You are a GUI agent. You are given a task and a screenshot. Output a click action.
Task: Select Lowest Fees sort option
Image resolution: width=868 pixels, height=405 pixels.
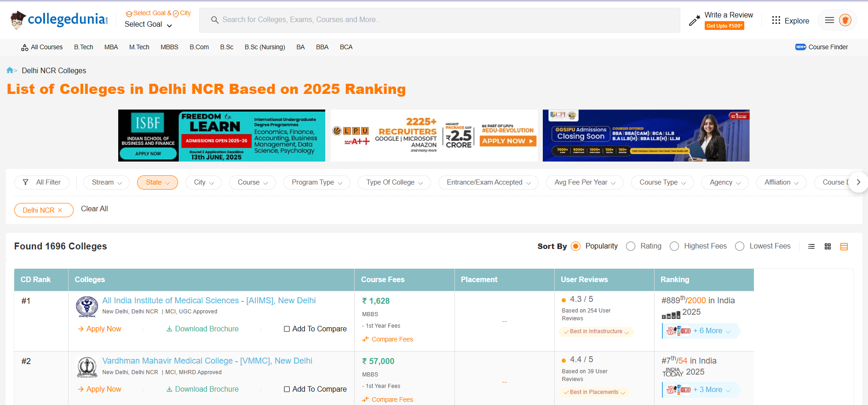coord(740,246)
